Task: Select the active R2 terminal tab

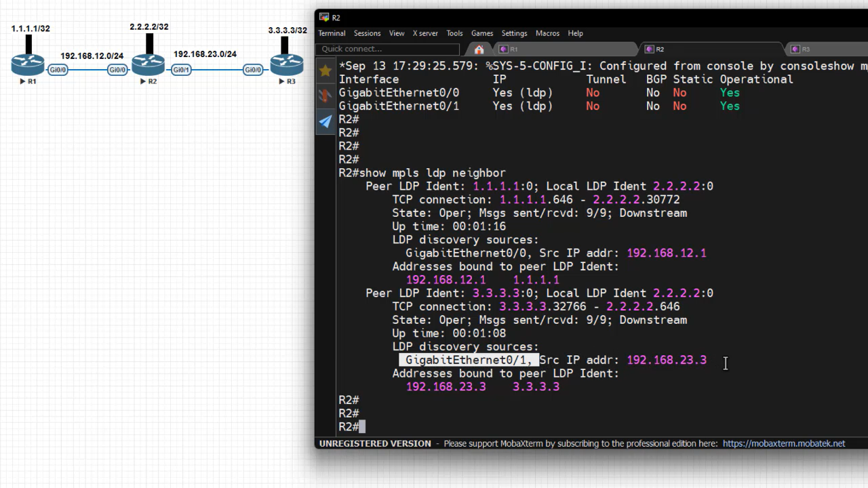Action: tap(659, 49)
